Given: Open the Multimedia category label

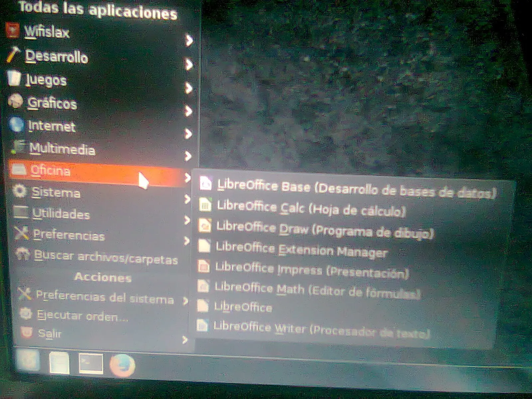Looking at the screenshot, I should pos(62,149).
